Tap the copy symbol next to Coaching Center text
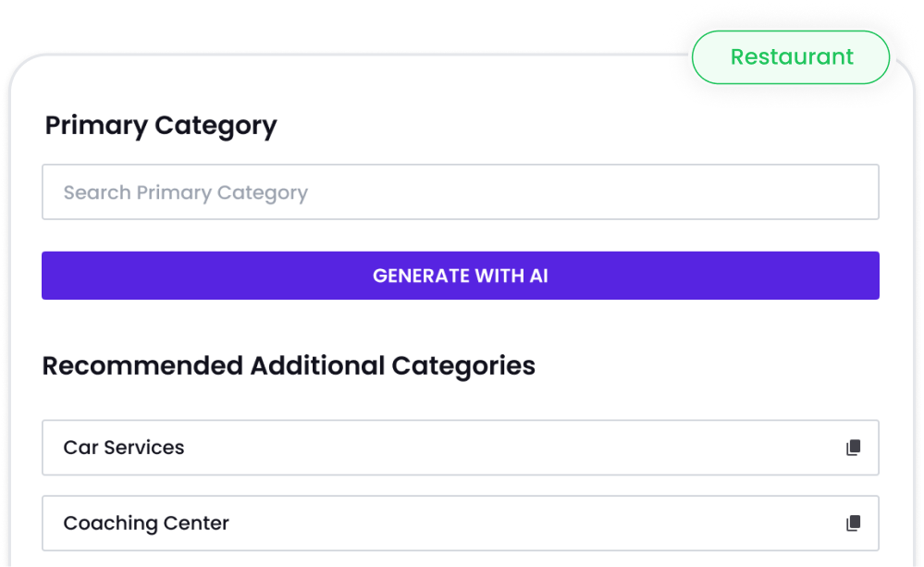The image size is (924, 567). point(851,523)
